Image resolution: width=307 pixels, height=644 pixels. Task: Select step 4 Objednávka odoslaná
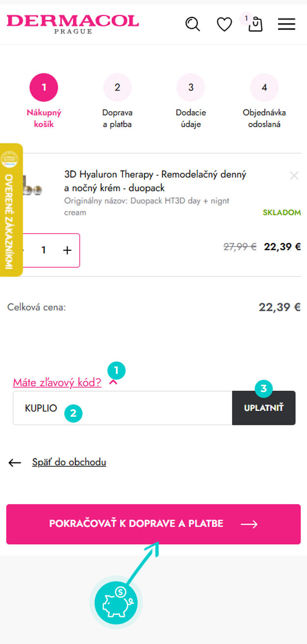pos(264,101)
